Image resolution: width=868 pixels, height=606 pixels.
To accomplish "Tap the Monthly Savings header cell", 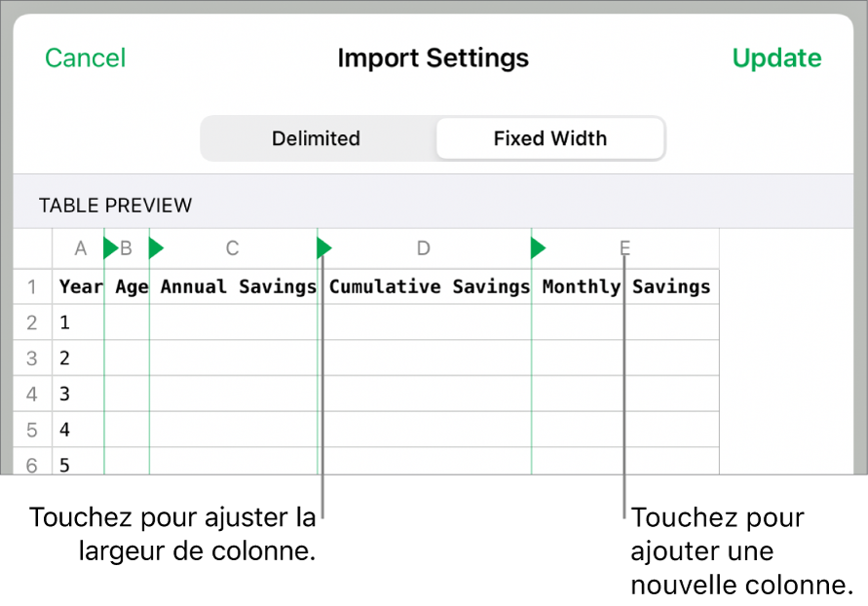I will pos(628,286).
